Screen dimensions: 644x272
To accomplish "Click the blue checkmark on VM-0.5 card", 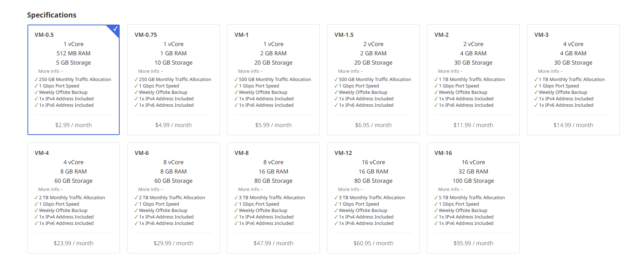I will pos(115,29).
